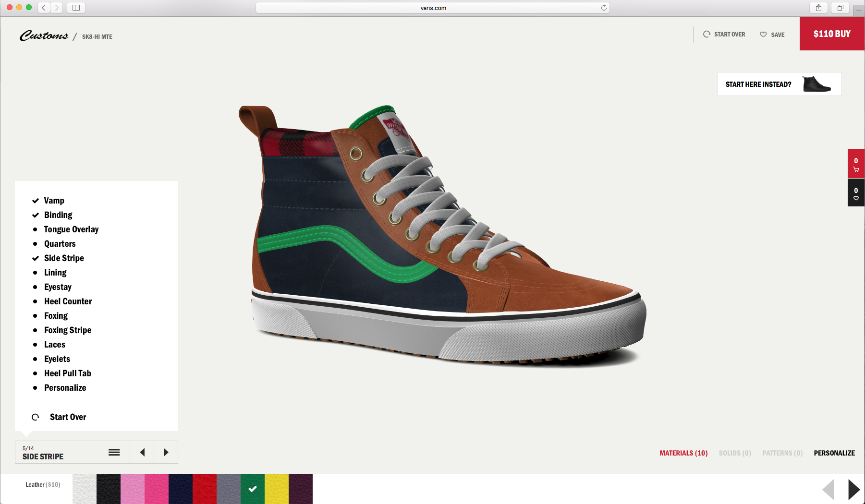Open the cart counter on right edge
Screen dimensions: 865x504
pos(856,164)
